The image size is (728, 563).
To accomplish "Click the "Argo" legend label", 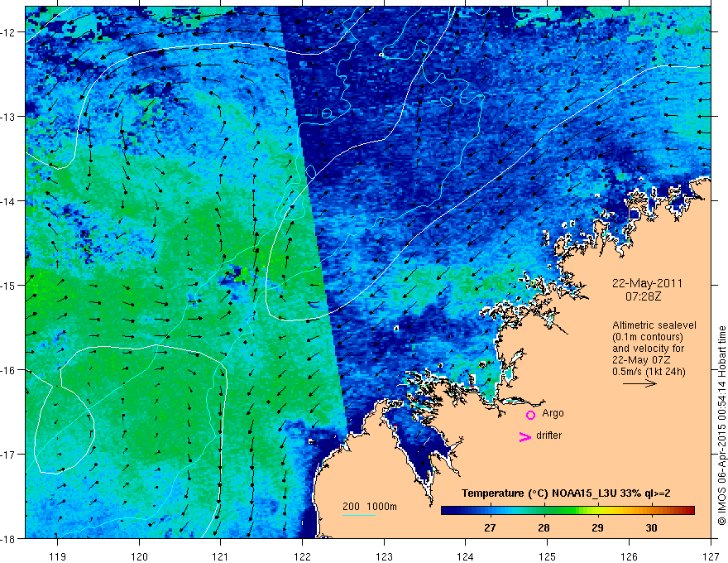I will click(x=553, y=413).
